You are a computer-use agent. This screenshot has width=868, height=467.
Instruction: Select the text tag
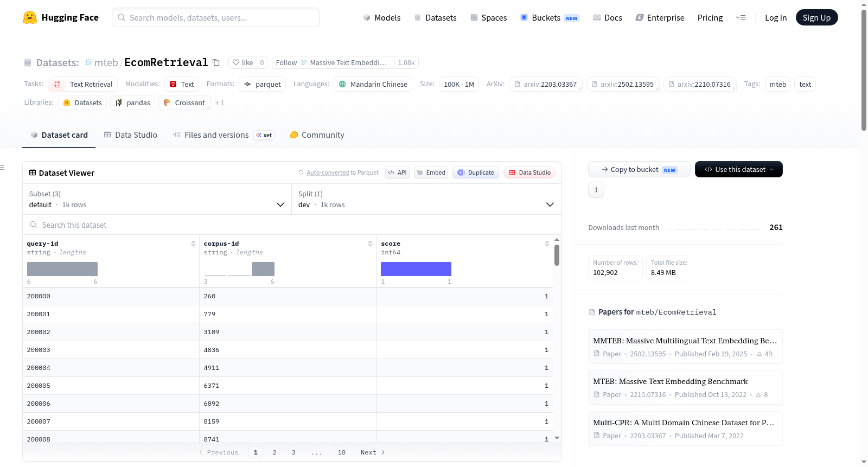805,84
